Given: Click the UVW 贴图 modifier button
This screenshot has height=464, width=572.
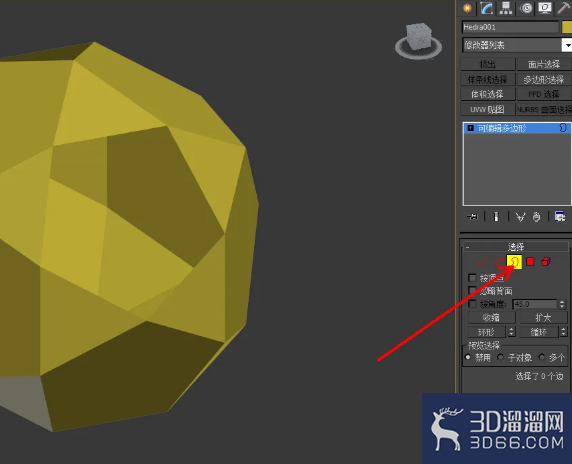Looking at the screenshot, I should coord(488,109).
